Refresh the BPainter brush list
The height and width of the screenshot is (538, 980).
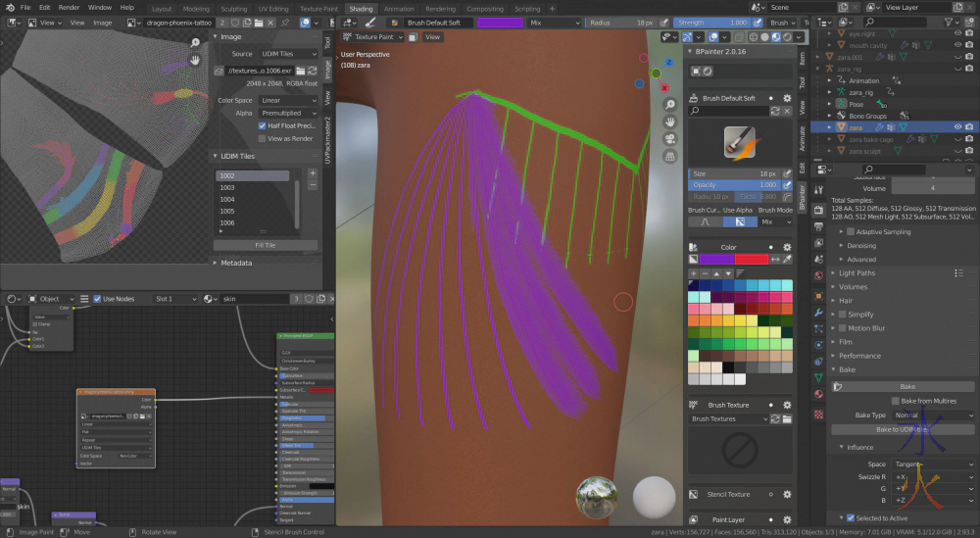[x=775, y=111]
